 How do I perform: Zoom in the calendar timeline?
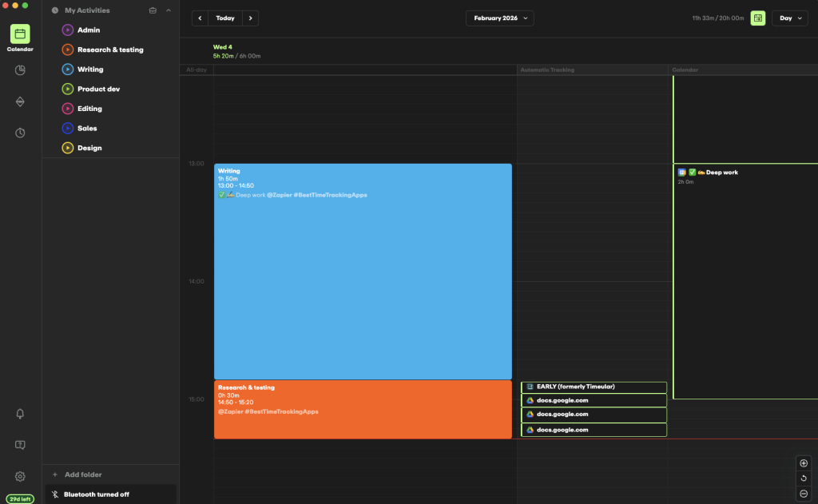pos(804,463)
